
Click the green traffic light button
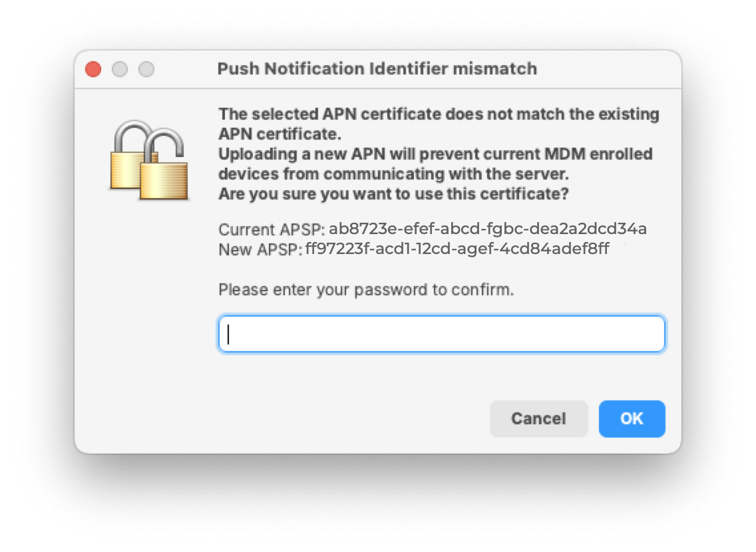click(146, 69)
